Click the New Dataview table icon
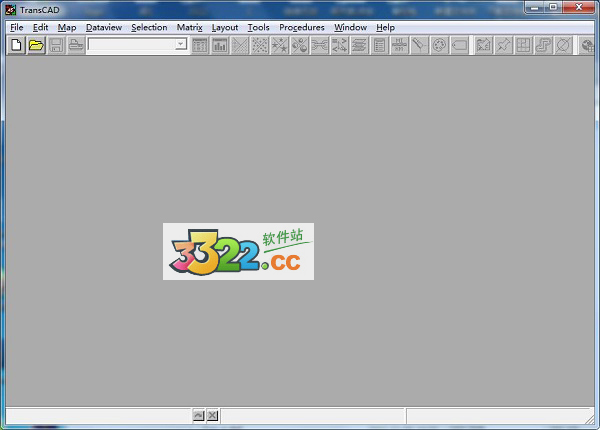The width and height of the screenshot is (600, 430). [199, 46]
